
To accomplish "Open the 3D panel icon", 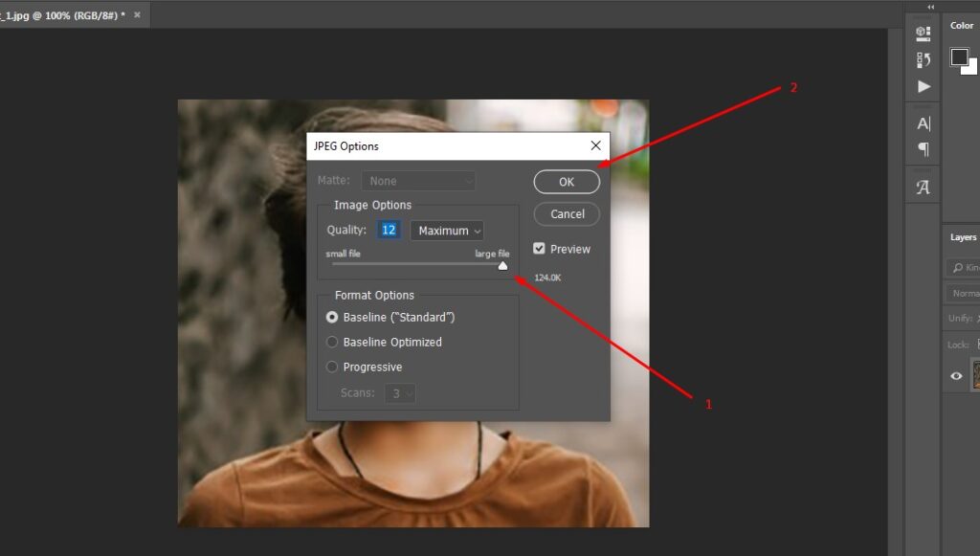I will click(923, 33).
